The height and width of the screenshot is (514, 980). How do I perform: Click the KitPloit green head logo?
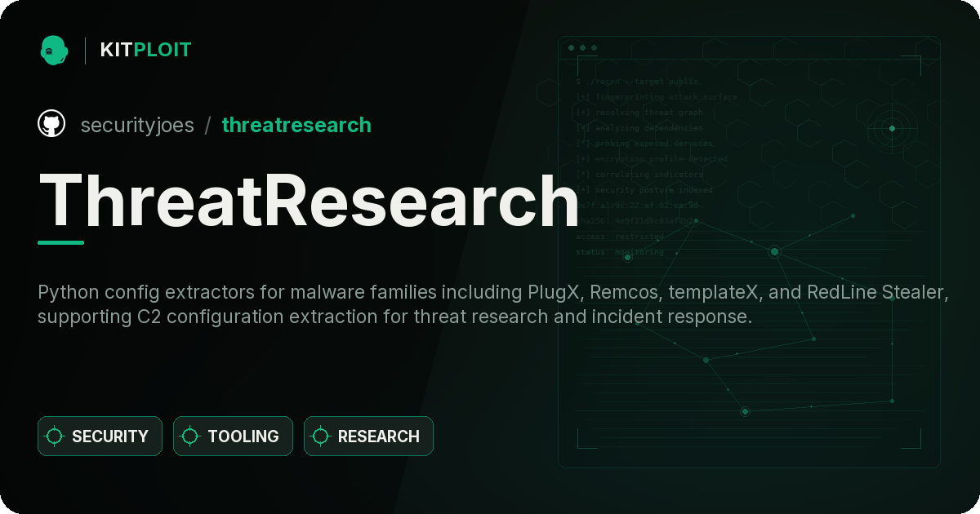pyautogui.click(x=54, y=50)
